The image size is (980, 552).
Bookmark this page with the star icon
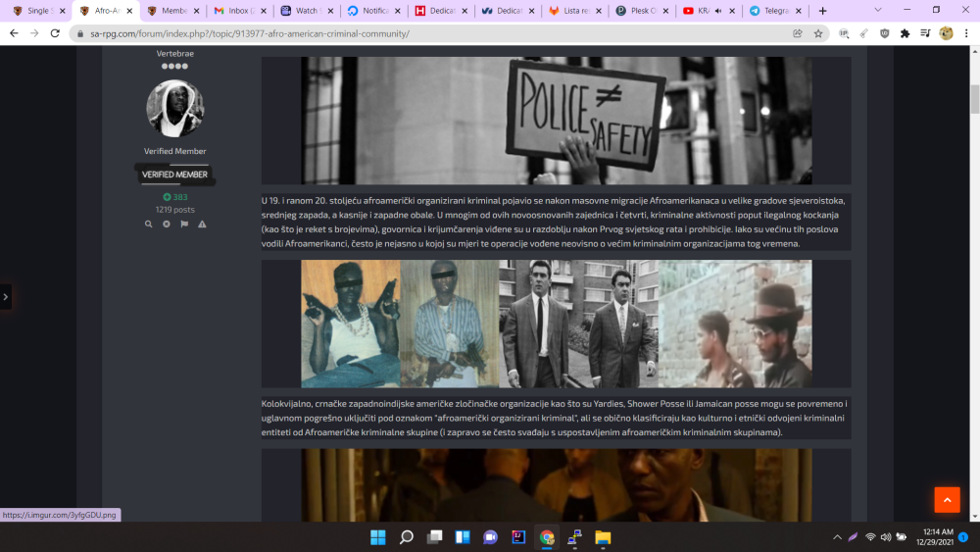[818, 33]
